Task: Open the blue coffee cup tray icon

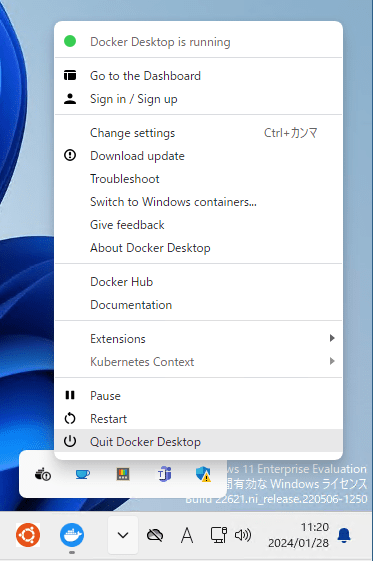Action: (x=83, y=474)
